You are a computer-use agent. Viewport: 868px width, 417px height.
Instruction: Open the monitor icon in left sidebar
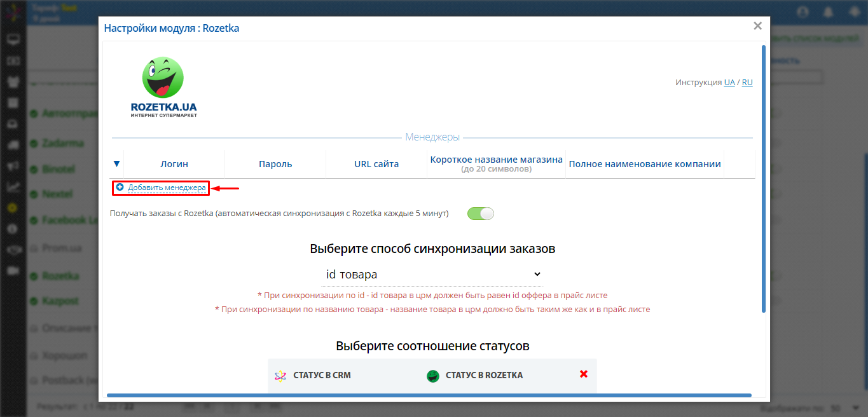tap(13, 40)
